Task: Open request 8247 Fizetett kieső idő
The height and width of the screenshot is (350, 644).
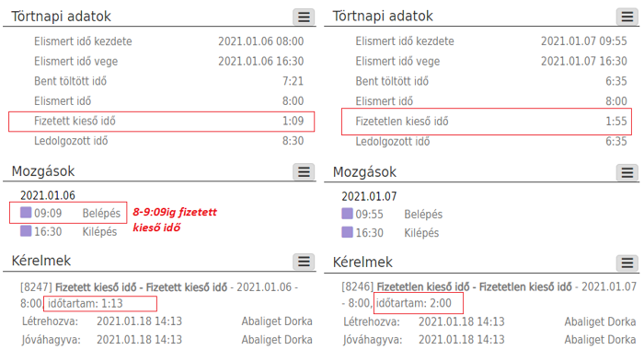Action: tap(141, 286)
